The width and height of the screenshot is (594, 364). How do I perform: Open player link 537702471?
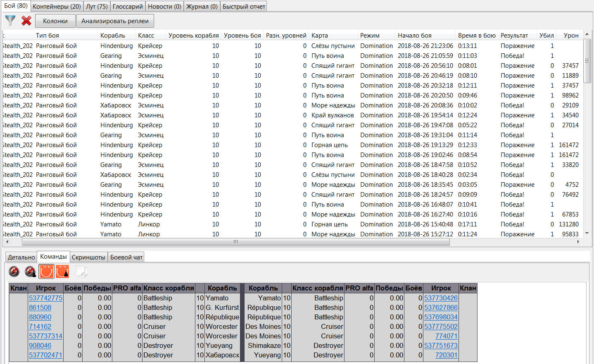pos(45,355)
